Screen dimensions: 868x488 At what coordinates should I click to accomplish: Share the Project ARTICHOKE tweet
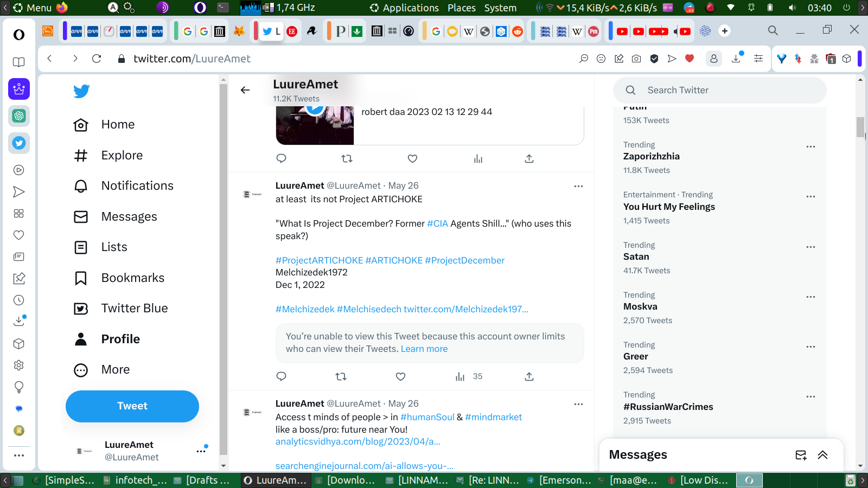pos(529,377)
